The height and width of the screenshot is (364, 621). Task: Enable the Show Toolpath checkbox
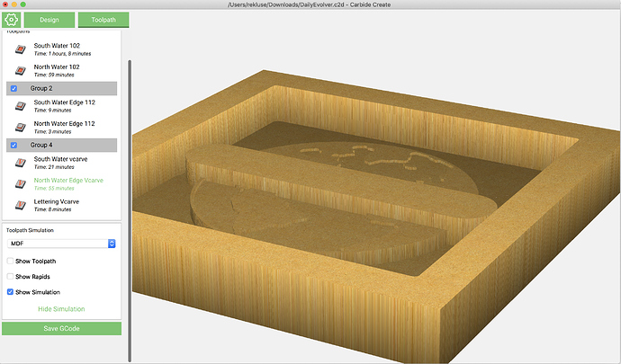(10, 261)
